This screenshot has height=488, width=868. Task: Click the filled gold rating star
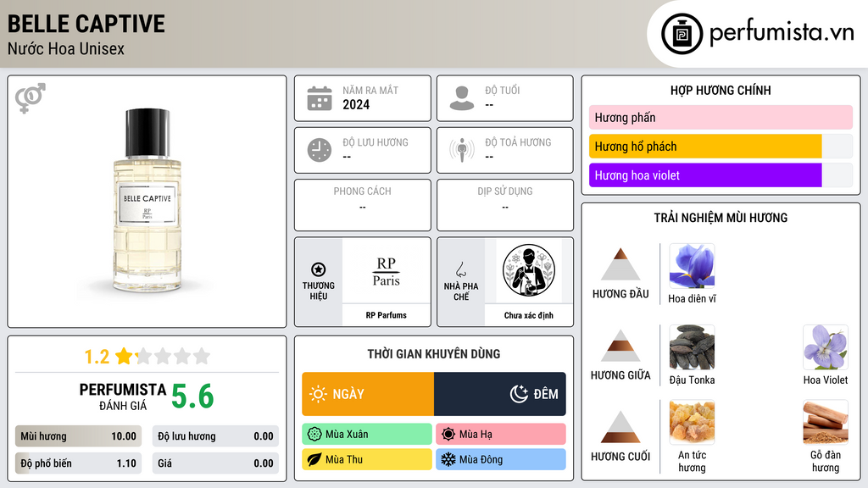[124, 356]
